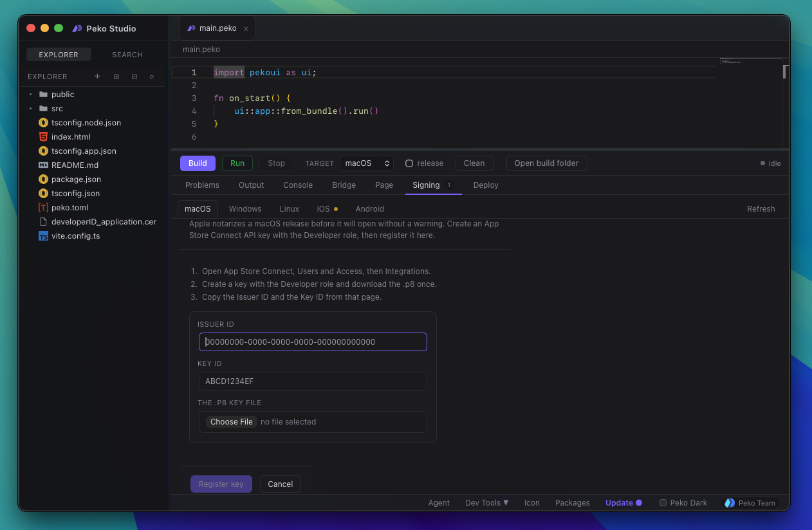Switch sidebar to the SEARCH tab

[127, 55]
